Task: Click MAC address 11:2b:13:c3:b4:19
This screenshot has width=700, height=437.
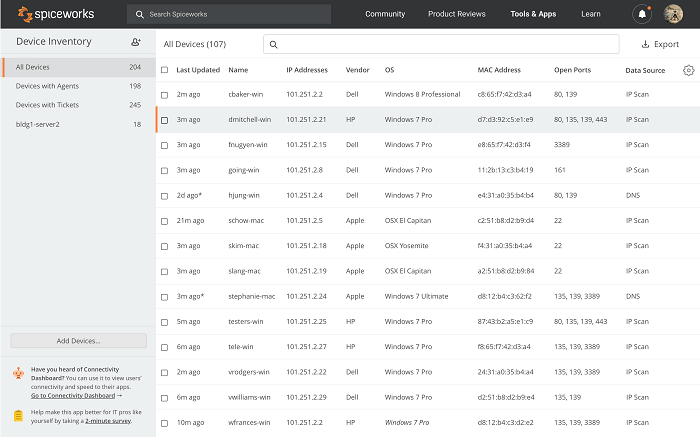Action: tap(505, 170)
